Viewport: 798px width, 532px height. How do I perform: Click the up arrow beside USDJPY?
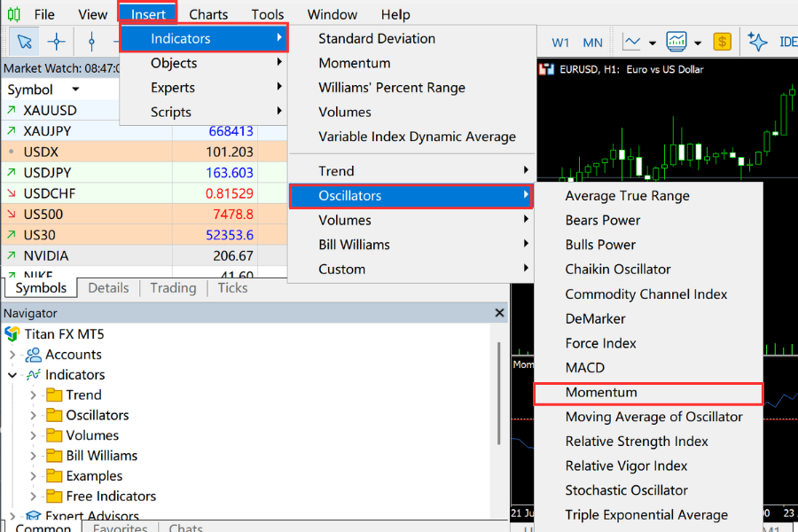tap(12, 173)
